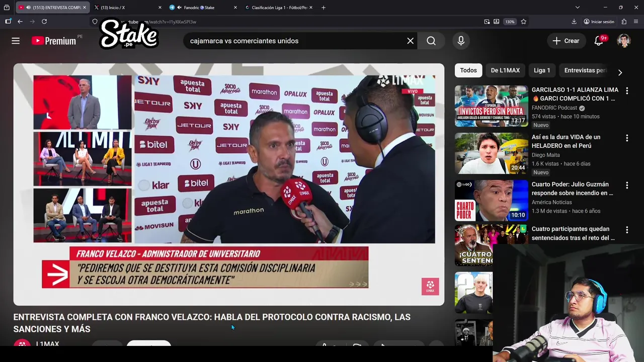Select the De L1MAX filter chip
The image size is (644, 362).
click(505, 70)
